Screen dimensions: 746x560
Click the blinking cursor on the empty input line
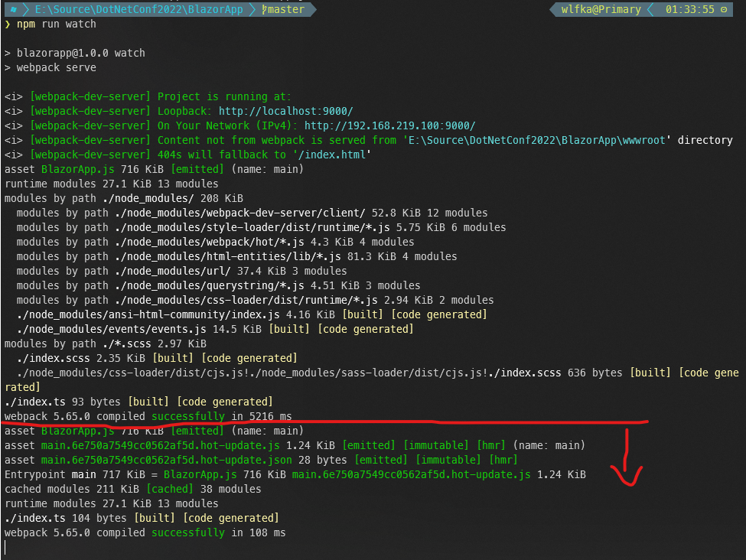pyautogui.click(x=5, y=547)
